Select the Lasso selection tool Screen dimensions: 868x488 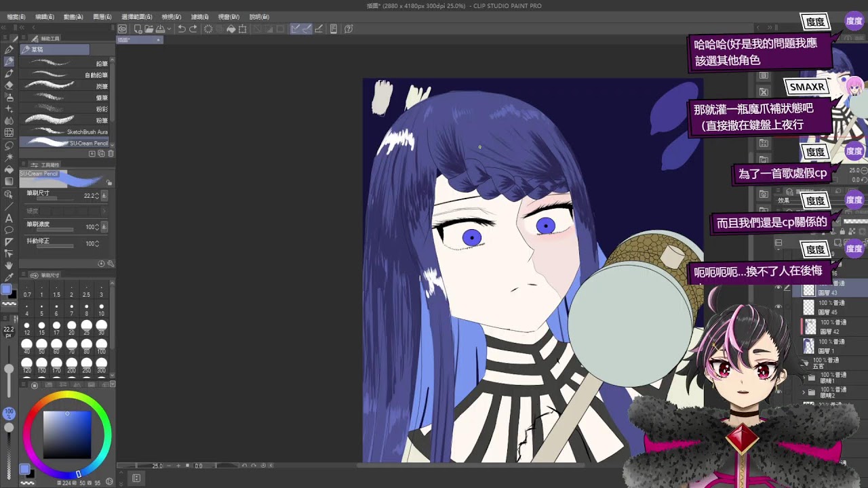(x=9, y=145)
